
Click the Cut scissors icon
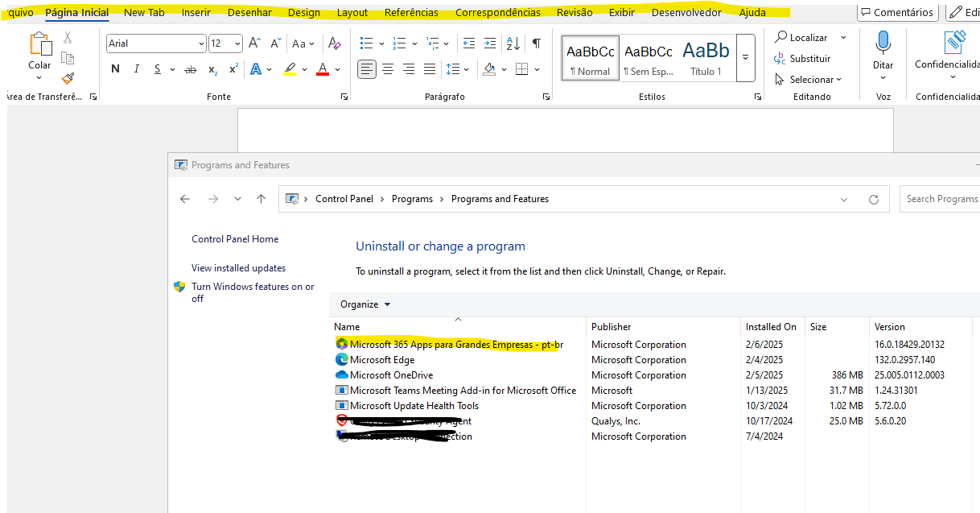[x=68, y=38]
